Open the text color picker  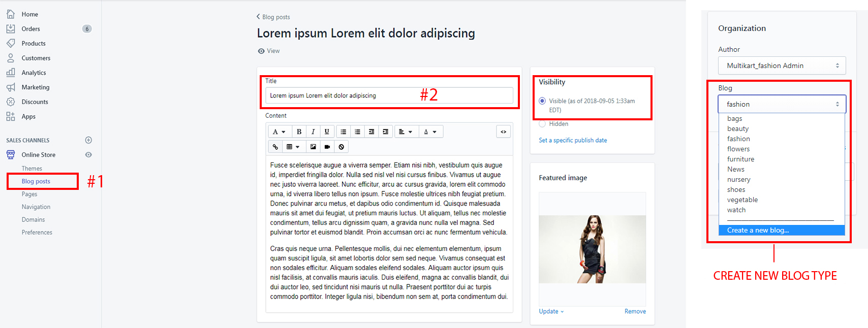coord(430,132)
